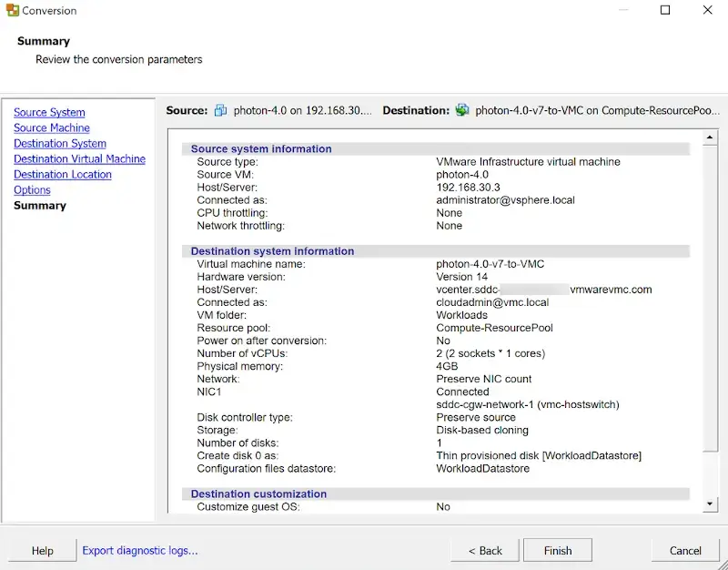The image size is (728, 570).
Task: Click the Source VM photon-4.0 value
Action: (x=462, y=175)
